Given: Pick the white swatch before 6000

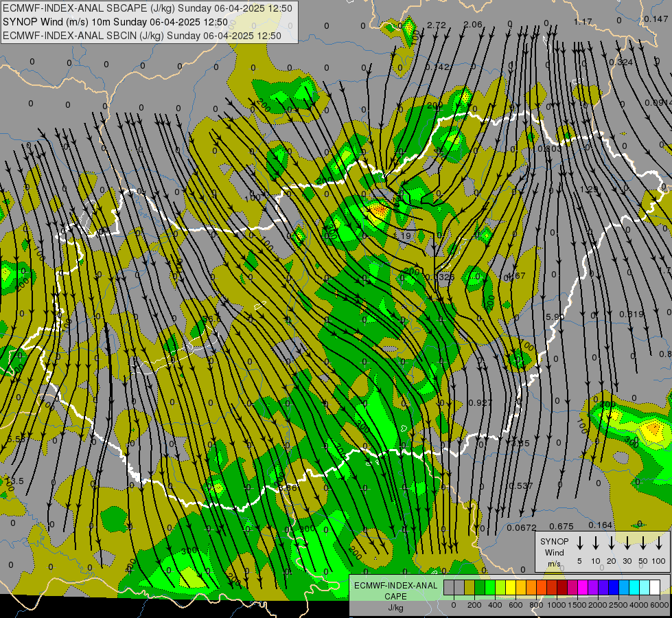Looking at the screenshot, I should 656,587.
